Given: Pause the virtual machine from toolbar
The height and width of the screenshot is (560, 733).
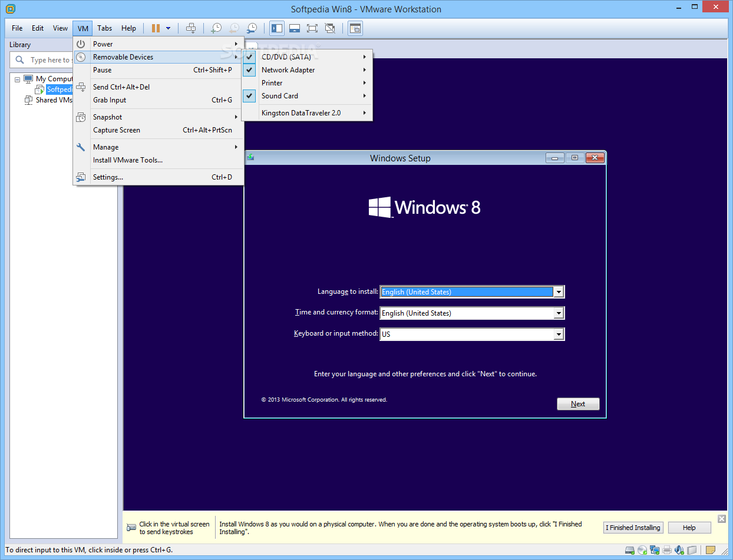Looking at the screenshot, I should tap(156, 28).
